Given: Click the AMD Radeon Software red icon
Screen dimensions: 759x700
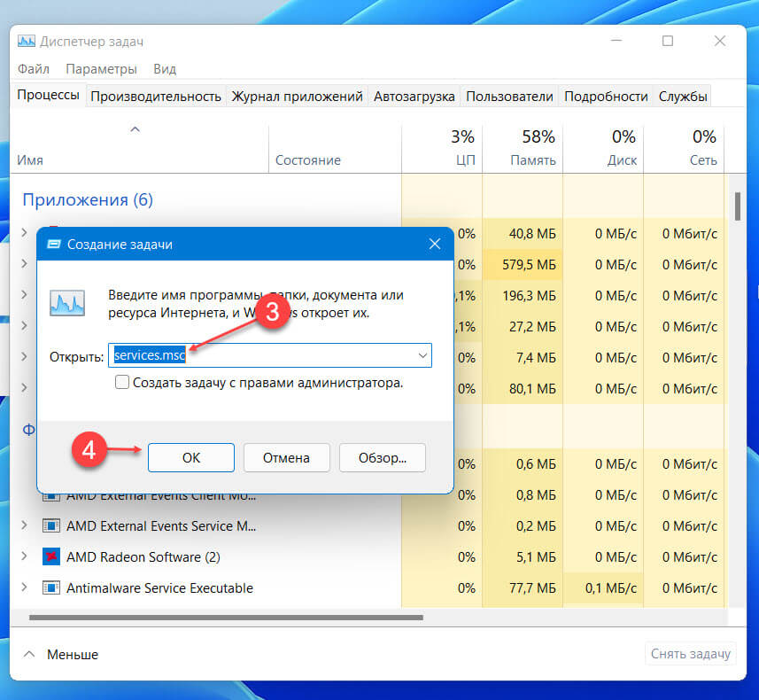Looking at the screenshot, I should (50, 556).
